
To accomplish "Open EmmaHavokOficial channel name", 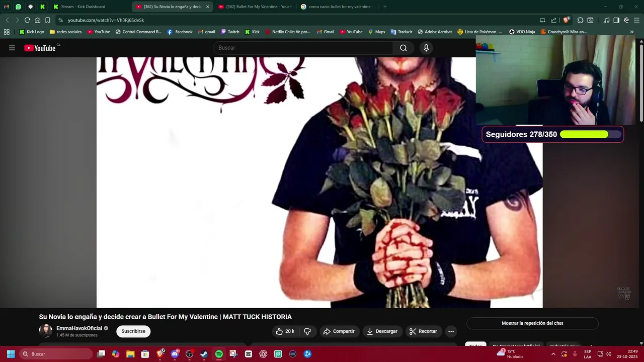I will click(x=79, y=328).
